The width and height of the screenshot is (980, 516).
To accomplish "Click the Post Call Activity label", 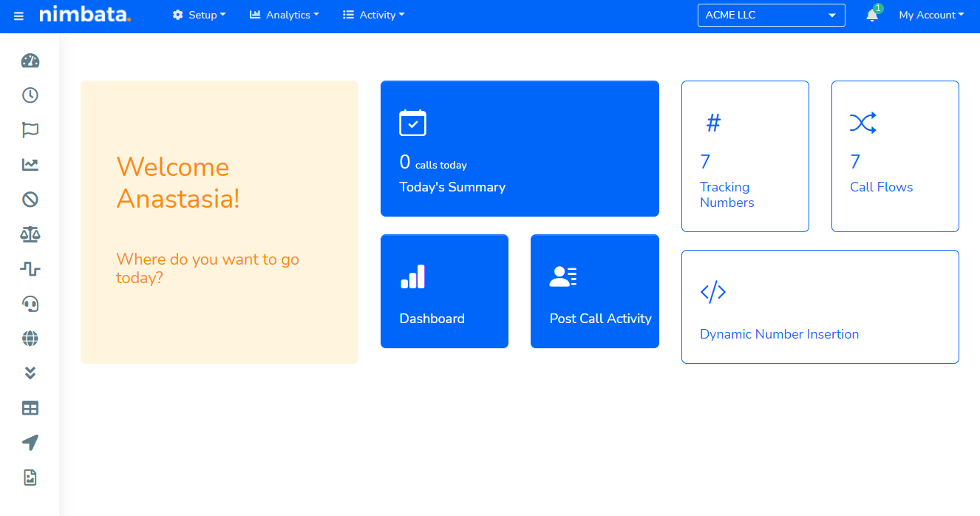I will (x=601, y=319).
